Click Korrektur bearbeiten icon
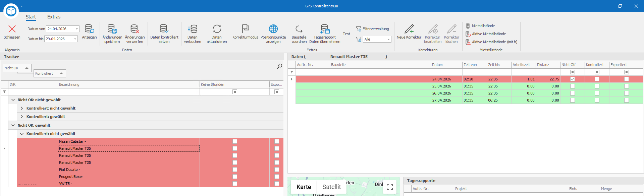The width and height of the screenshot is (644, 196). coord(433,29)
